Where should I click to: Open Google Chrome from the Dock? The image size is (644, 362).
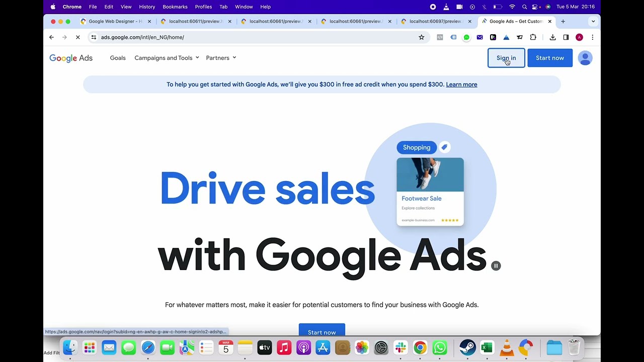click(x=420, y=347)
